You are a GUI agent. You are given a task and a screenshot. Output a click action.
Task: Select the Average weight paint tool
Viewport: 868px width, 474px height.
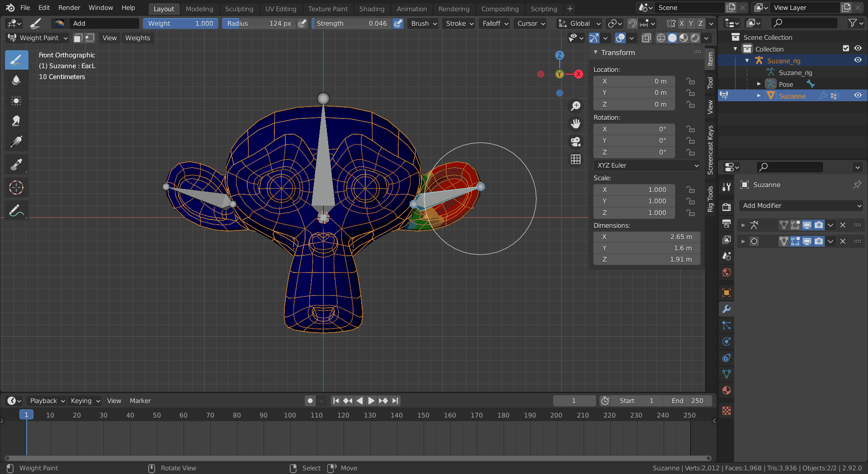pos(16,101)
